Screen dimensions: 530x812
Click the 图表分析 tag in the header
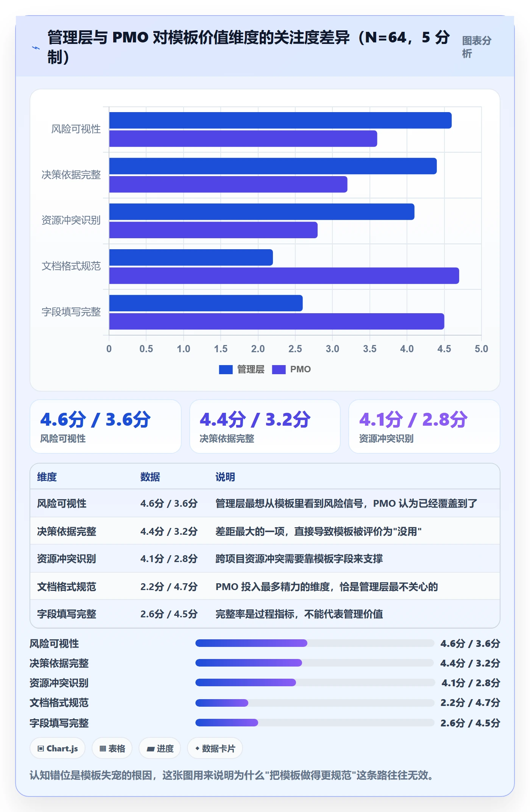[477, 47]
